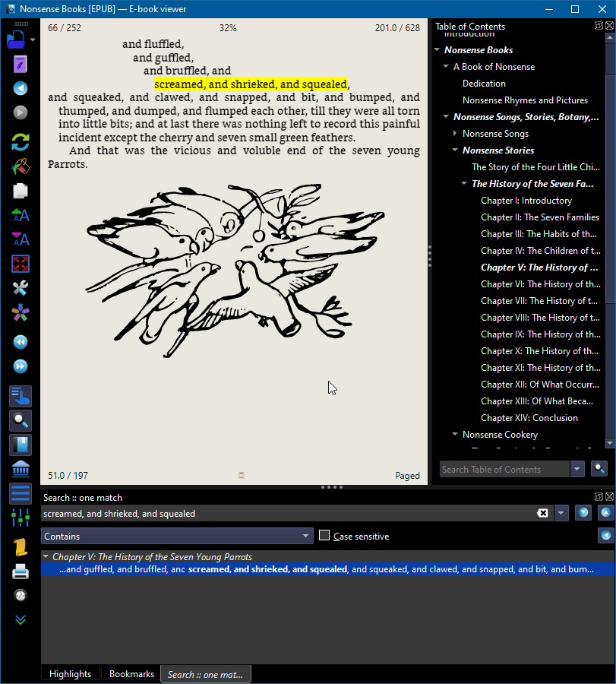This screenshot has height=684, width=616.
Task: Float the Search panel
Action: pyautogui.click(x=599, y=496)
